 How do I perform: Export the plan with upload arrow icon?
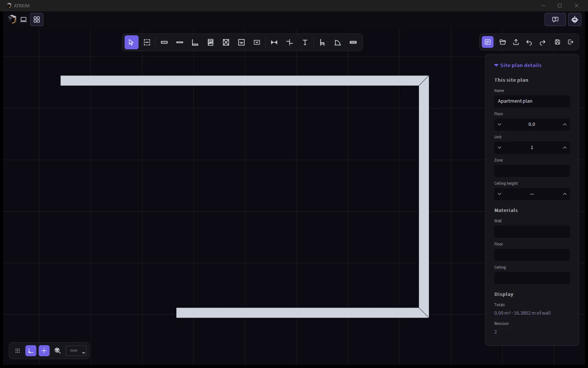coord(516,42)
